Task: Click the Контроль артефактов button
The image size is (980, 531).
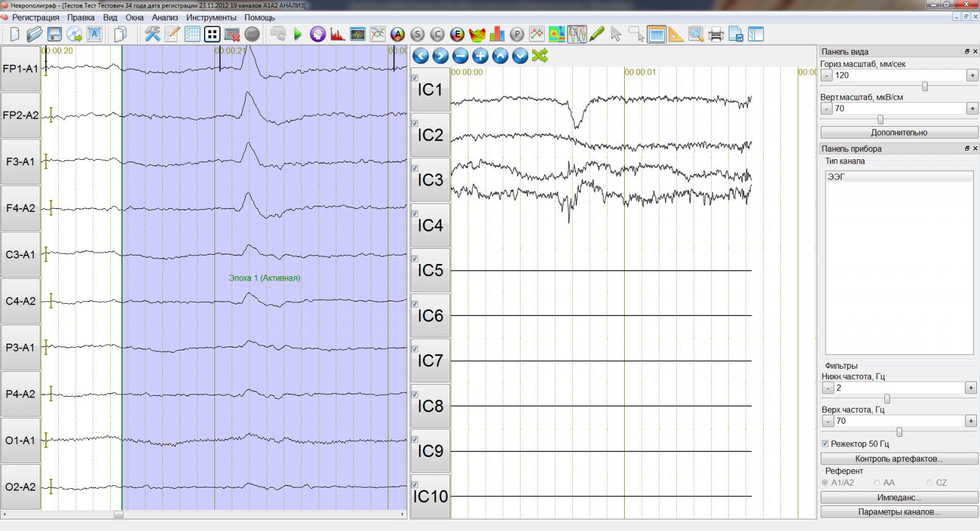Action: point(899,459)
